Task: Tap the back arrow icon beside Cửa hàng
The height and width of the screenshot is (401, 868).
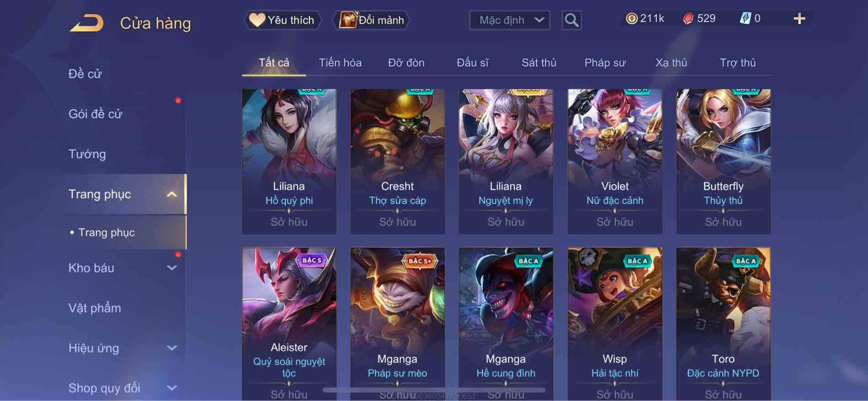Action: coord(86,23)
